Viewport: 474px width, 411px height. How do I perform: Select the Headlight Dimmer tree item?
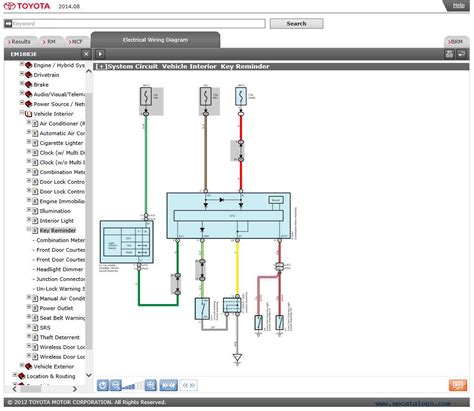click(60, 269)
